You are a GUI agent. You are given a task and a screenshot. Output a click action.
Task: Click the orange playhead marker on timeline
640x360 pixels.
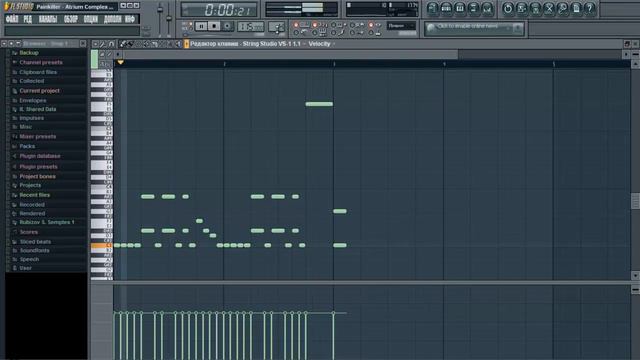tap(120, 62)
